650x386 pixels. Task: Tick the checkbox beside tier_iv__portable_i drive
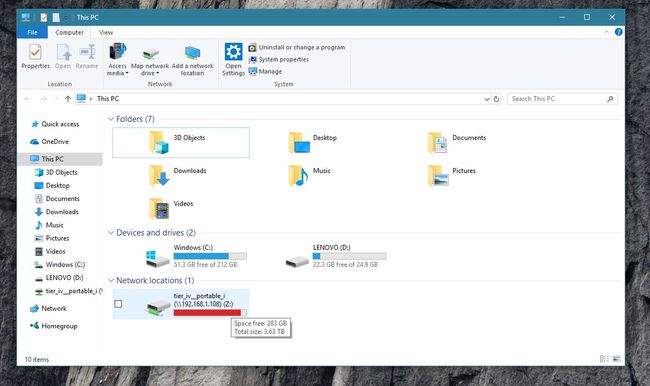(x=118, y=304)
